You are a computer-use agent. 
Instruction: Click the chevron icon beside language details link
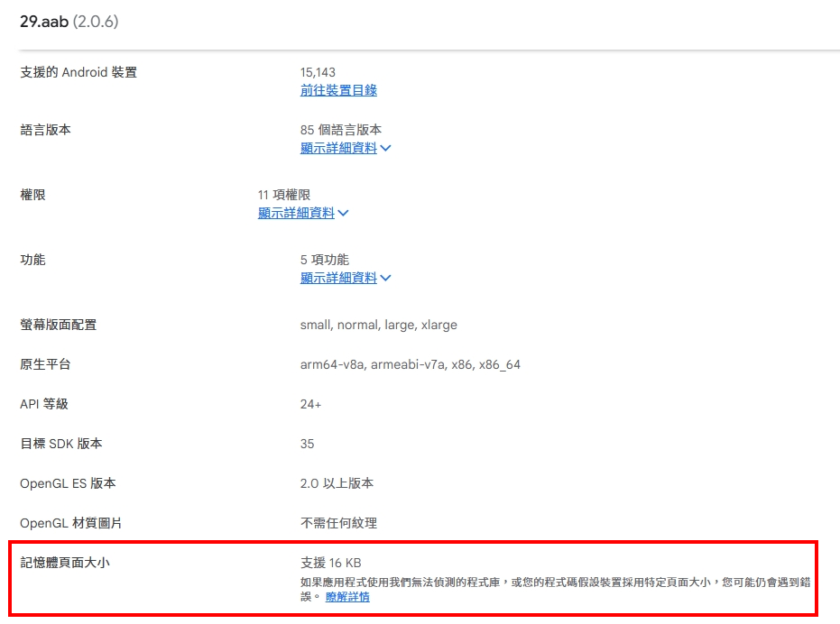pos(386,148)
